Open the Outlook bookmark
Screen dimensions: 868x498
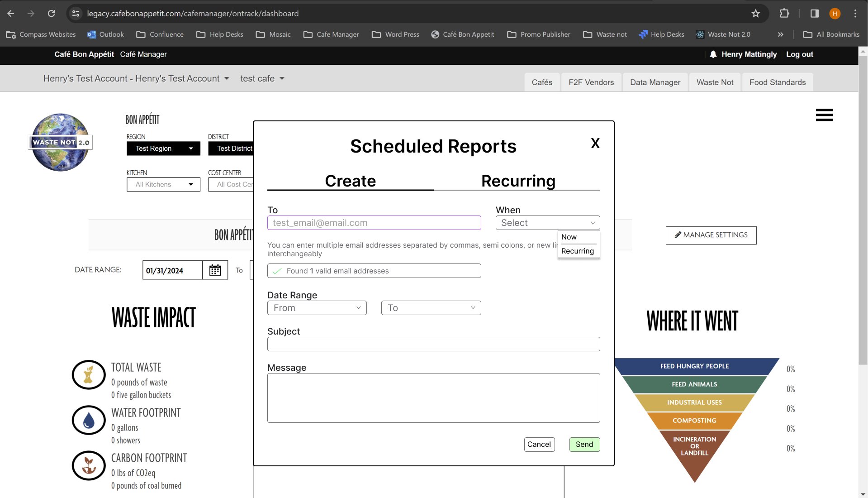105,34
